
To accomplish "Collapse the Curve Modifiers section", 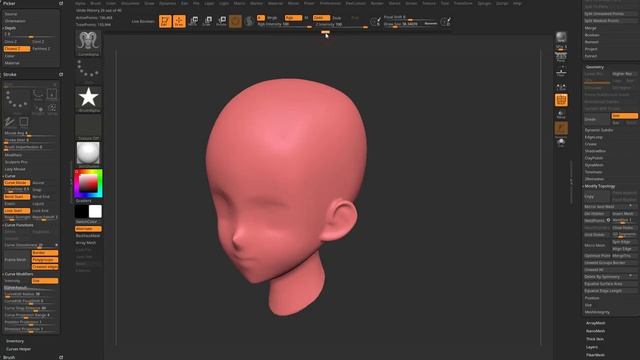I will [x=18, y=274].
